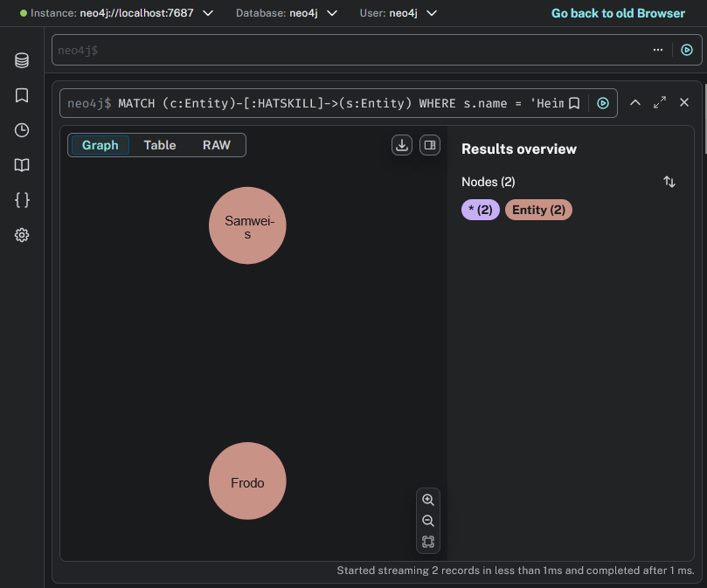Open the Guides book icon

pos(22,165)
